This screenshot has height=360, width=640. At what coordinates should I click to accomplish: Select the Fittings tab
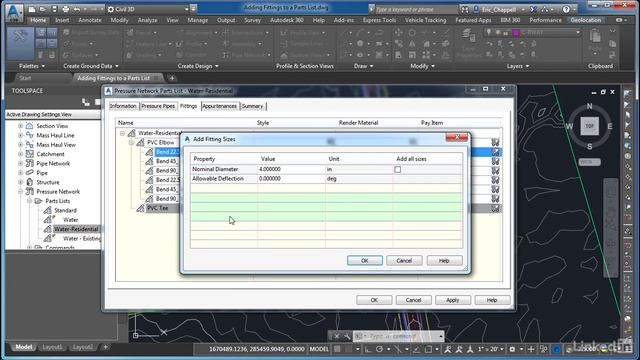click(x=188, y=106)
